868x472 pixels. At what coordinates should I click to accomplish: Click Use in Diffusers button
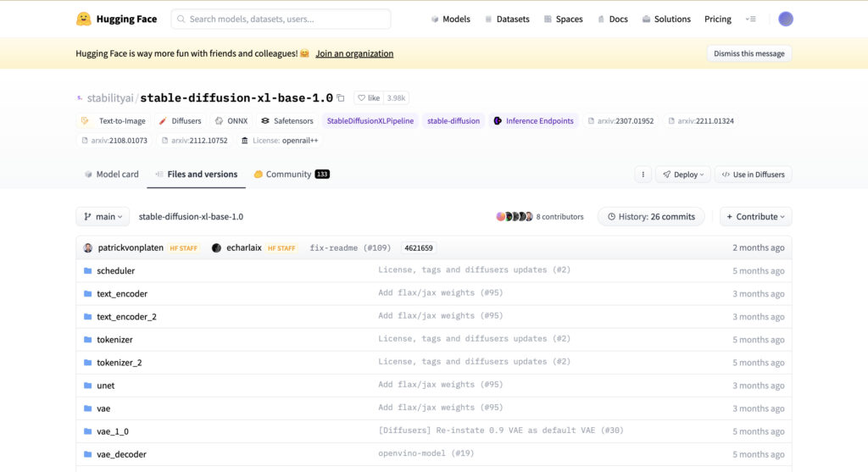[x=753, y=175]
